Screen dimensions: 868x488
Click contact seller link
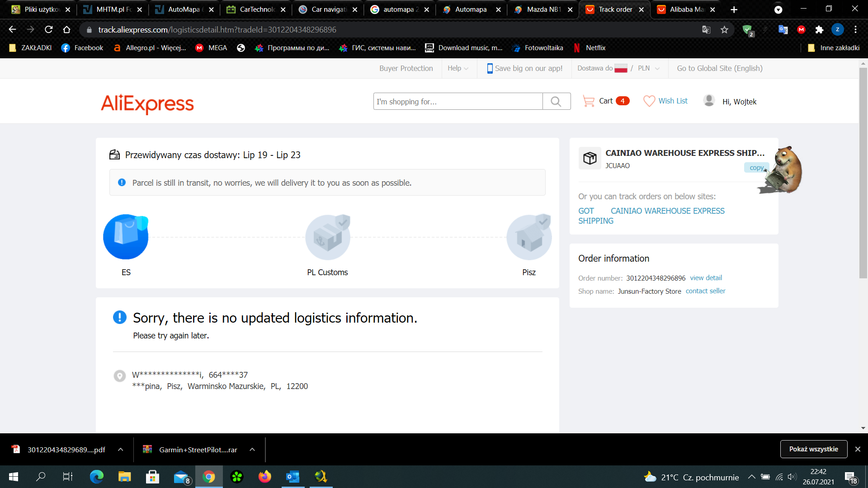[x=705, y=291]
